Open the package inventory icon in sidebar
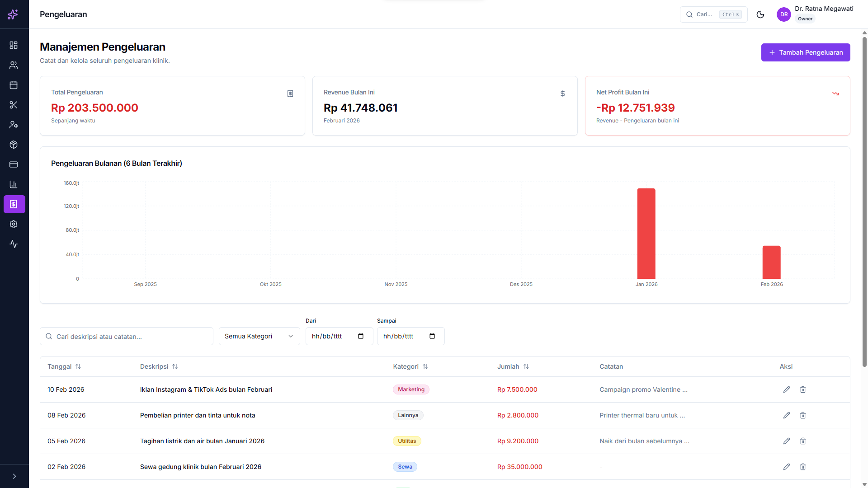868x488 pixels. pyautogui.click(x=14, y=145)
